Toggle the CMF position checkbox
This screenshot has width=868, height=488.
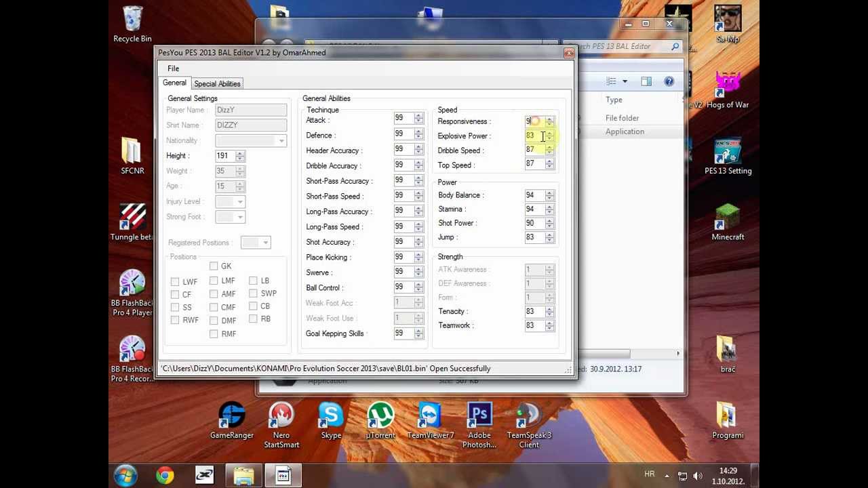214,307
